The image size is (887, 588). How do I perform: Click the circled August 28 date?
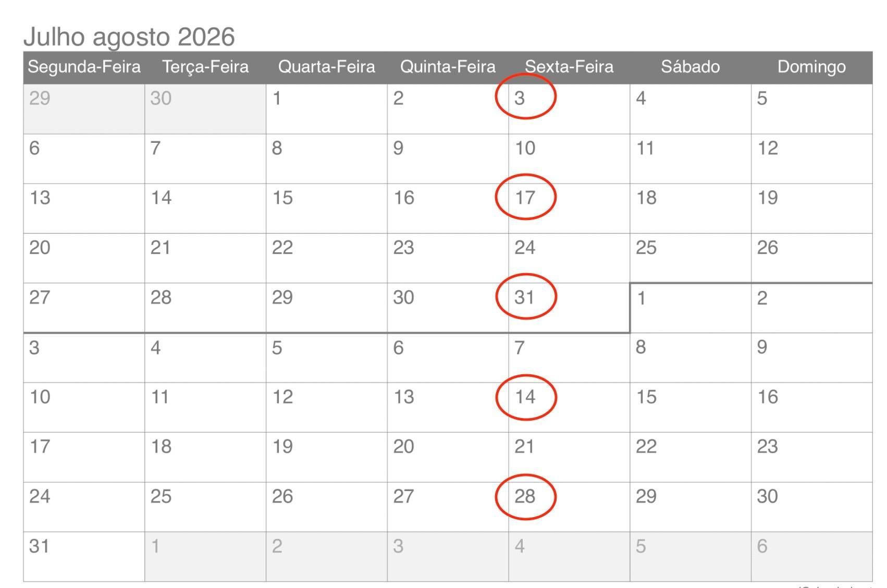pyautogui.click(x=525, y=496)
